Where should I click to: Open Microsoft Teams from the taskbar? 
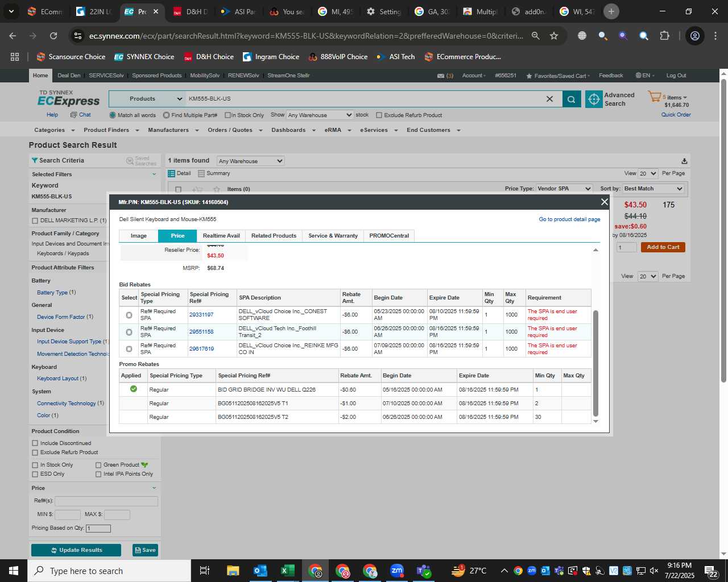(424, 571)
